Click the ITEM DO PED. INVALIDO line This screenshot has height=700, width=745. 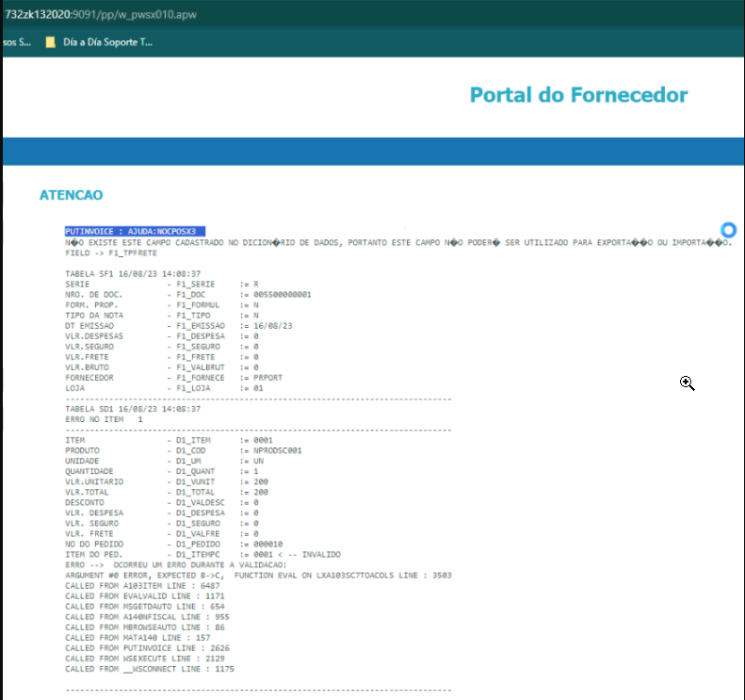click(202, 554)
